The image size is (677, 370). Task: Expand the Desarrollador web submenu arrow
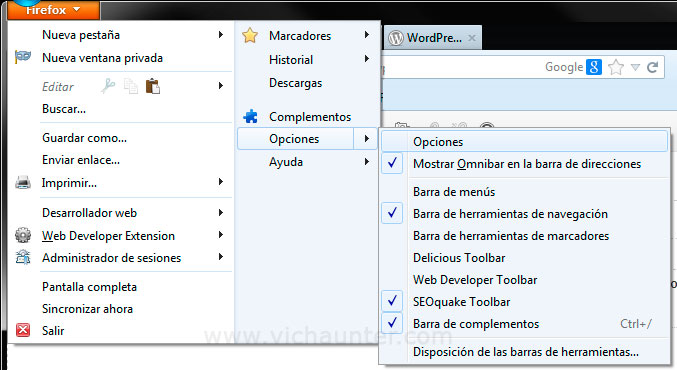point(221,212)
